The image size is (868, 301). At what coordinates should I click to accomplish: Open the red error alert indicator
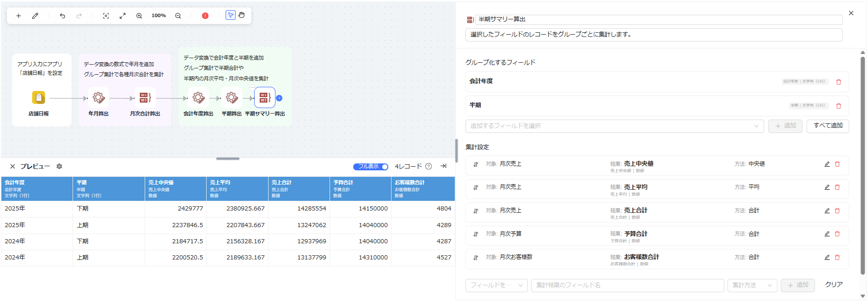coord(205,16)
